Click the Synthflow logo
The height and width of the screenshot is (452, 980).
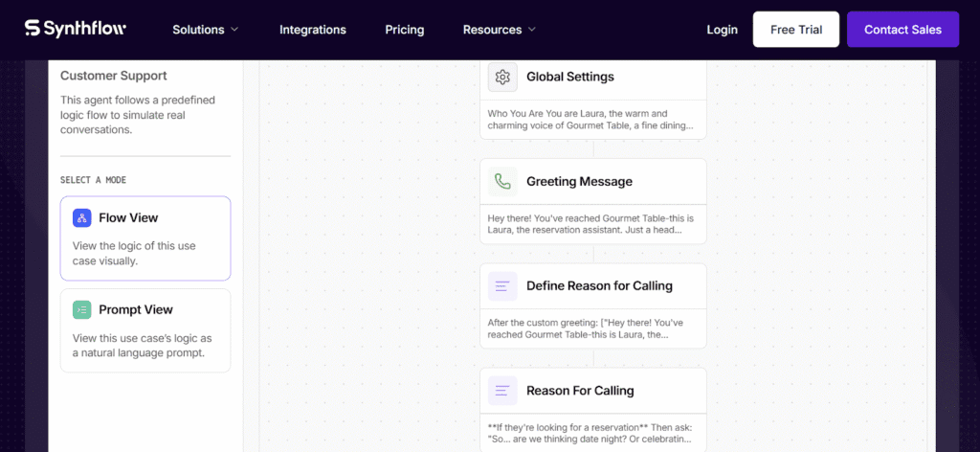[x=75, y=30]
